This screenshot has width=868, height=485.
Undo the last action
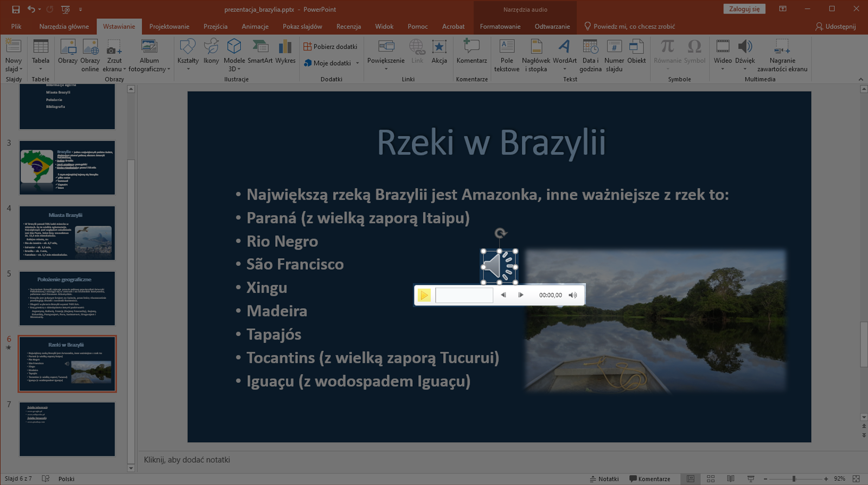tap(31, 9)
